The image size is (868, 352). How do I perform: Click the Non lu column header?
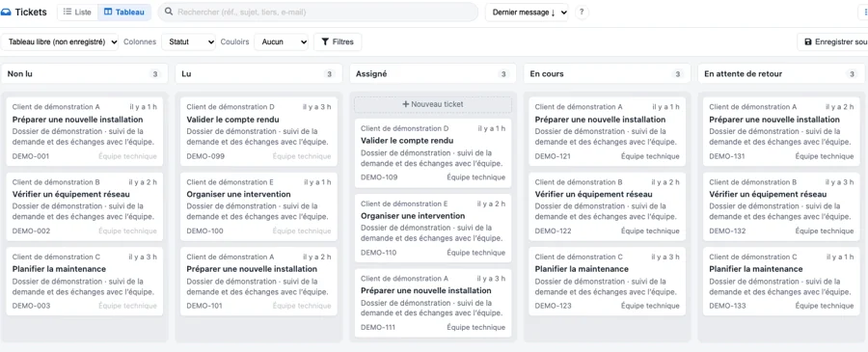click(x=85, y=73)
